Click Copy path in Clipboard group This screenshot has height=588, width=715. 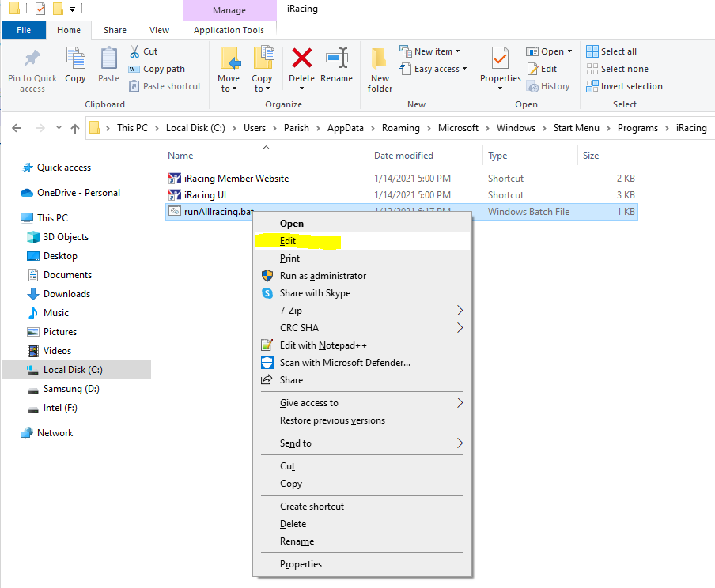(157, 69)
